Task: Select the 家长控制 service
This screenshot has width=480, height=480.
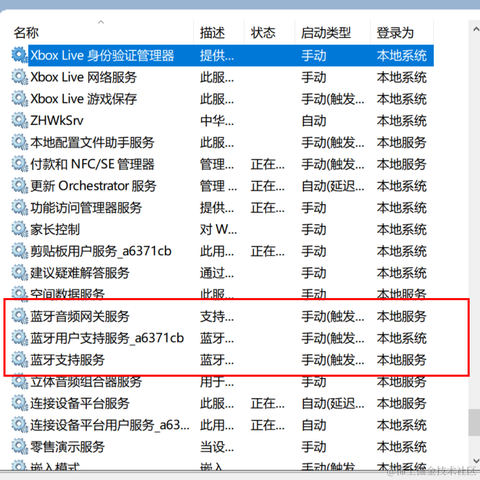Action: [55, 229]
